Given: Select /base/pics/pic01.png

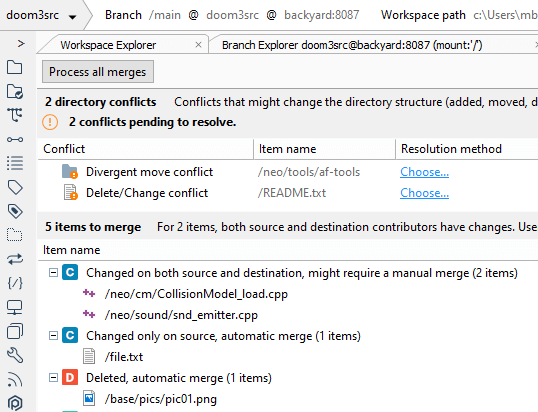Looking at the screenshot, I should (x=161, y=399).
